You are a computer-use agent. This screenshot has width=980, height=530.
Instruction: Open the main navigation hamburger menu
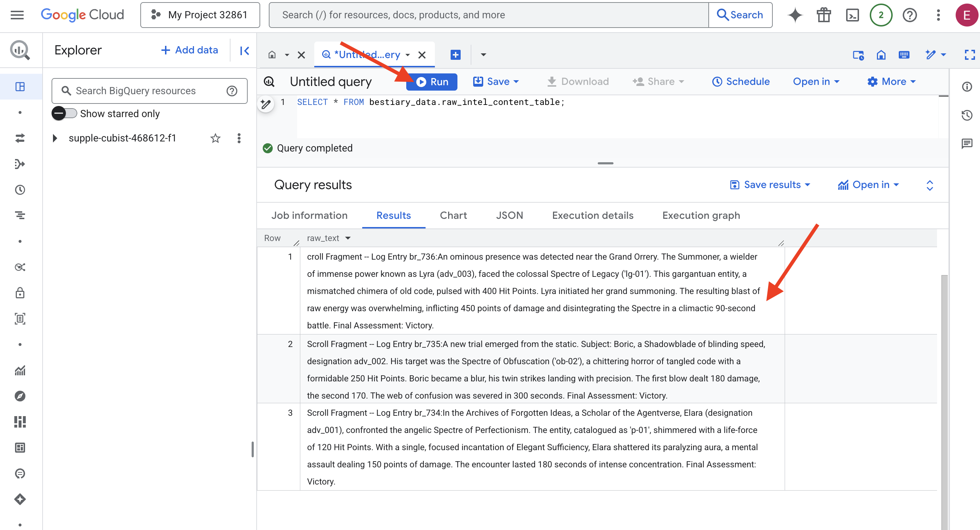point(17,15)
